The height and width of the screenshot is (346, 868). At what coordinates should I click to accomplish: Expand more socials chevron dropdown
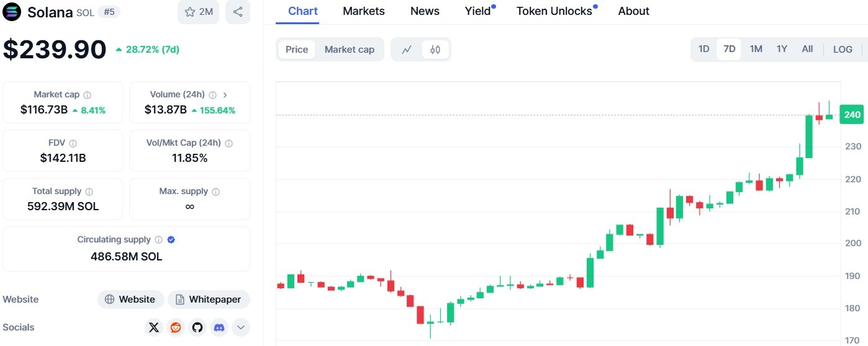pyautogui.click(x=241, y=327)
